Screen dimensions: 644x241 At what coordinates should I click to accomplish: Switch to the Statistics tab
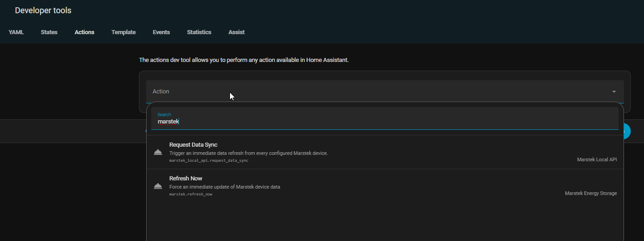[x=199, y=32]
